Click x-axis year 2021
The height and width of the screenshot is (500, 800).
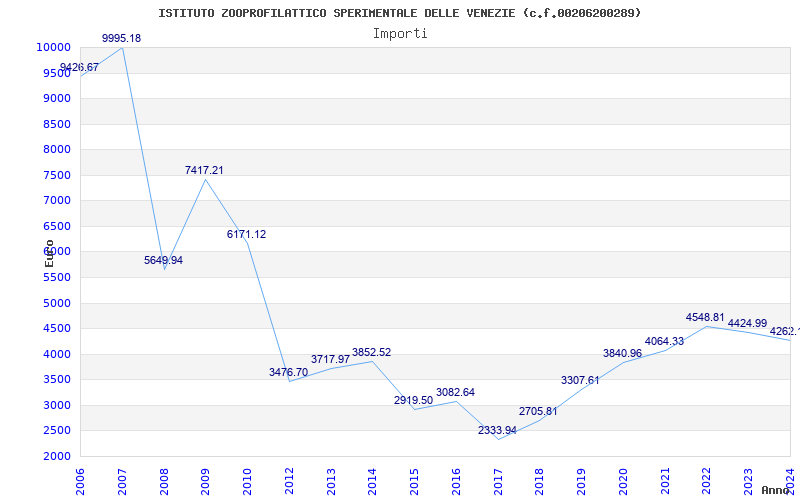pos(665,482)
